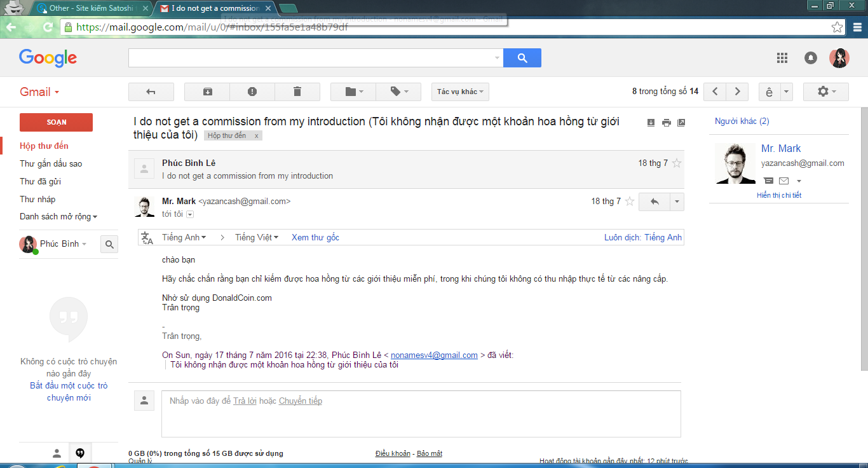The image size is (868, 468).
Task: Click "Xem thư gốc" to view original
Action: coord(315,238)
